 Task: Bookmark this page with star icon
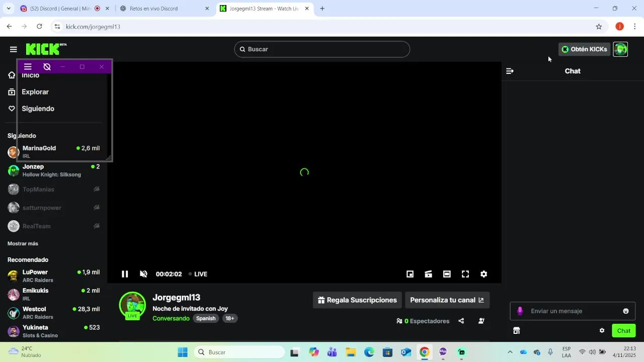tap(599, 27)
